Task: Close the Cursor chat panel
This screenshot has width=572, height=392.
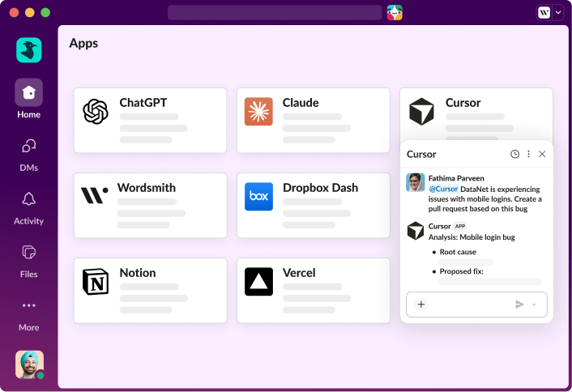Action: coord(542,154)
